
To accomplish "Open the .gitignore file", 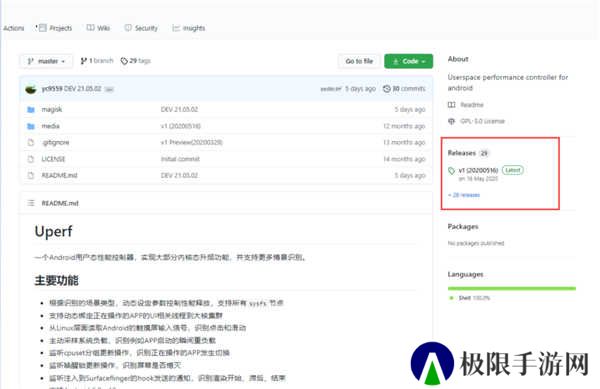I will click(x=55, y=142).
